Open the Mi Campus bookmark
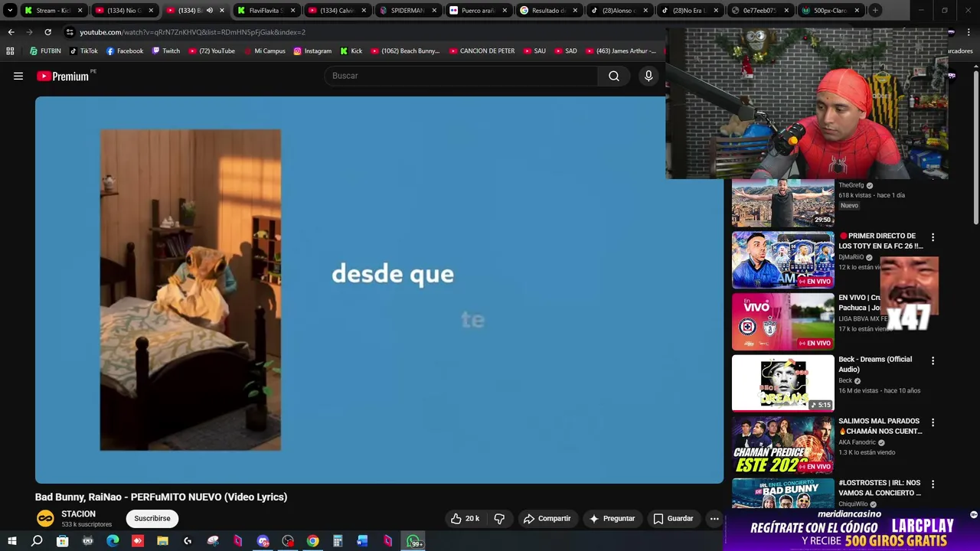This screenshot has width=980, height=551. pos(264,51)
